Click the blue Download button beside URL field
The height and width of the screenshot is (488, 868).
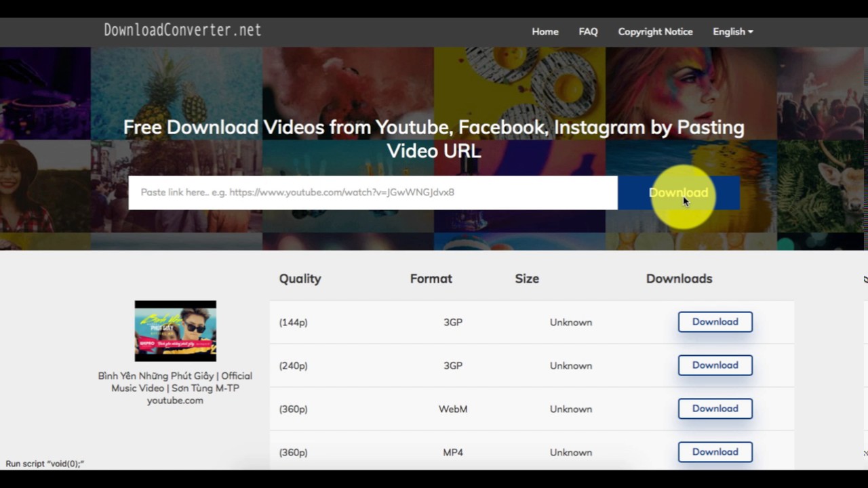point(679,192)
